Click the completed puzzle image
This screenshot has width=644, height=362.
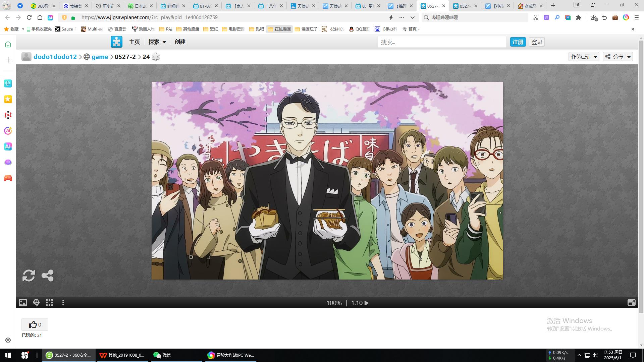pos(327,180)
